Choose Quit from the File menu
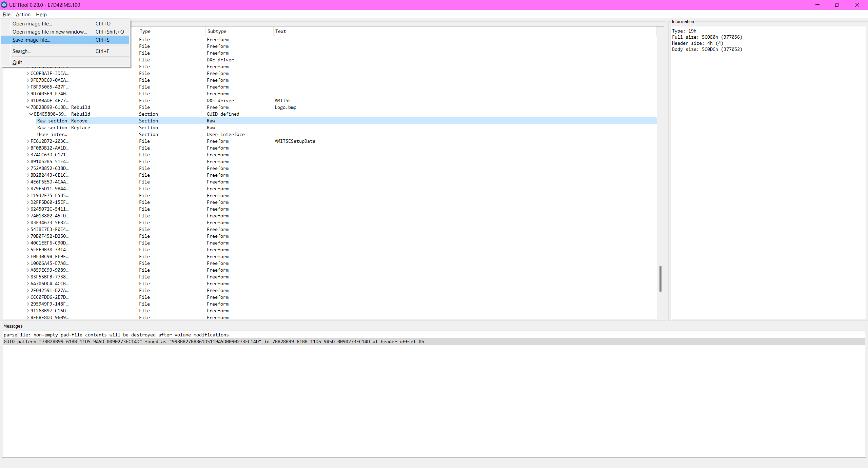This screenshot has height=468, width=868. (x=17, y=62)
